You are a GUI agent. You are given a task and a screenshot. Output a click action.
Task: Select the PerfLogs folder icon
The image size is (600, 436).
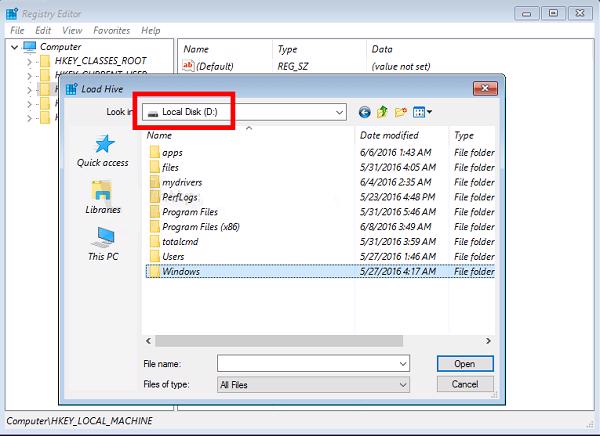point(155,197)
